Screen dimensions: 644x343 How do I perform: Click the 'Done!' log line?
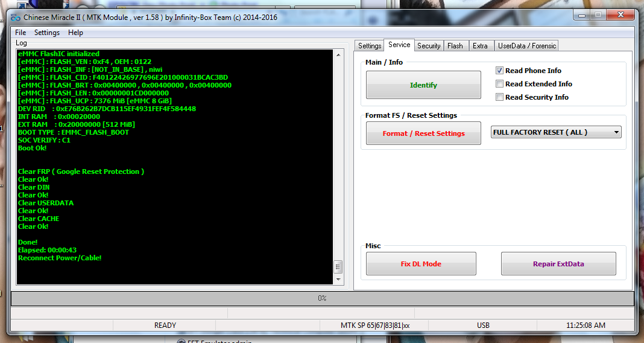[28, 242]
